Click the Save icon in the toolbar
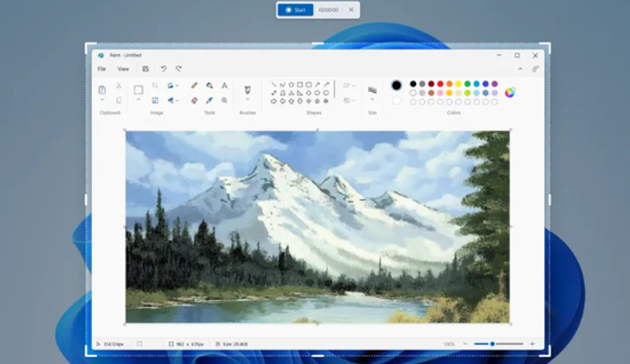630x364 pixels. 146,69
